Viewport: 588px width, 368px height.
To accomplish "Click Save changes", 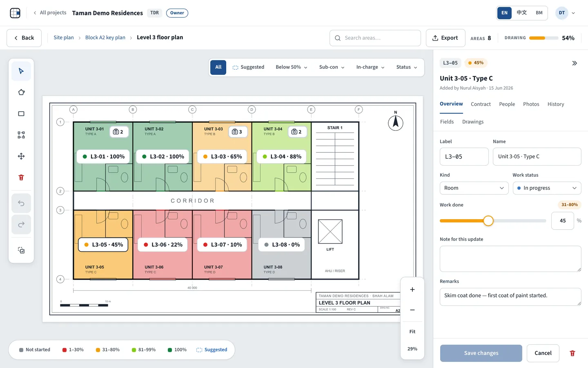I will click(481, 353).
